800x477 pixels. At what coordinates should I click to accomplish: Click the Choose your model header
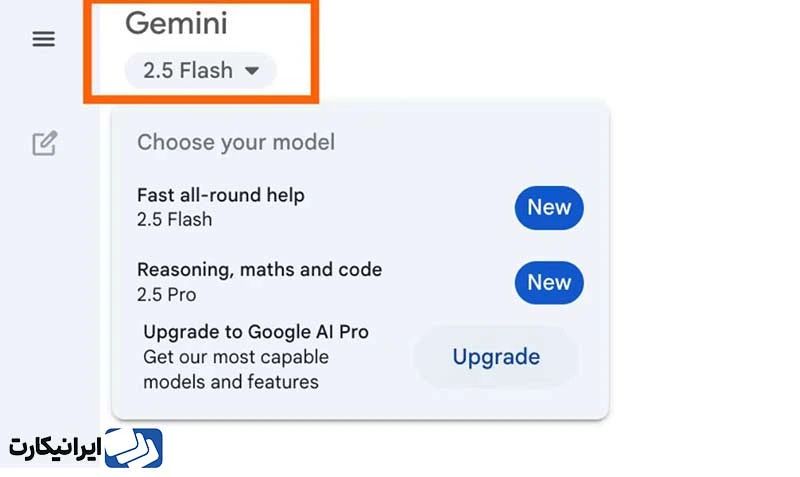[236, 142]
